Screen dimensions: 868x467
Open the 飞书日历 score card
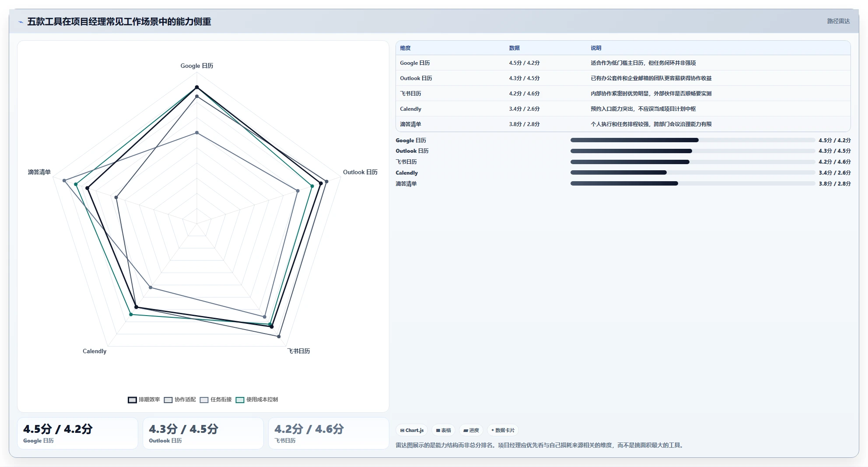(x=329, y=433)
